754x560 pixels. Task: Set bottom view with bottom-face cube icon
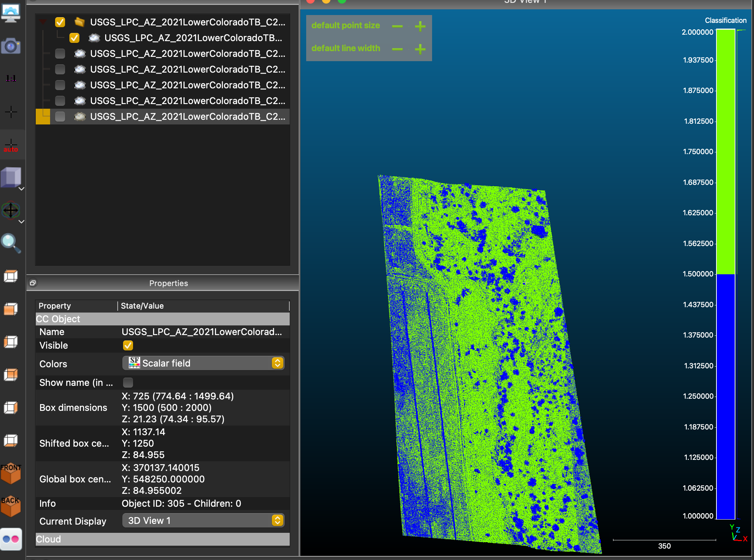[x=11, y=441]
